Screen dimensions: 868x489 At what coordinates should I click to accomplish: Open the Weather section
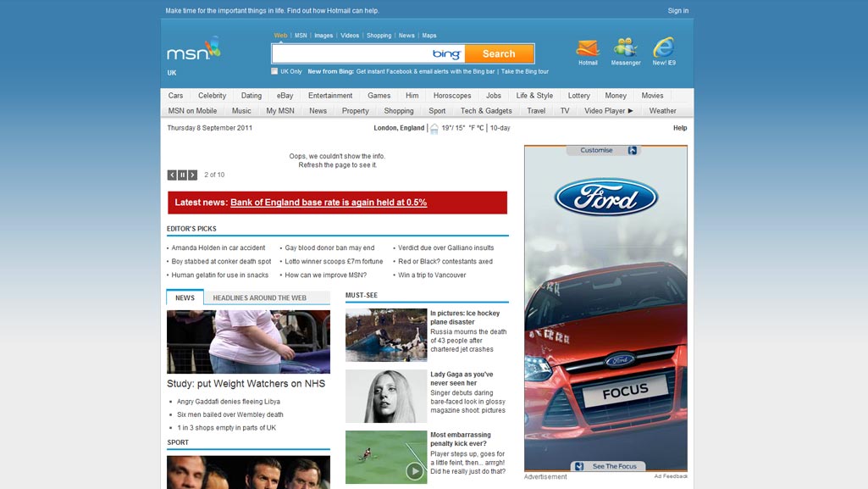662,111
